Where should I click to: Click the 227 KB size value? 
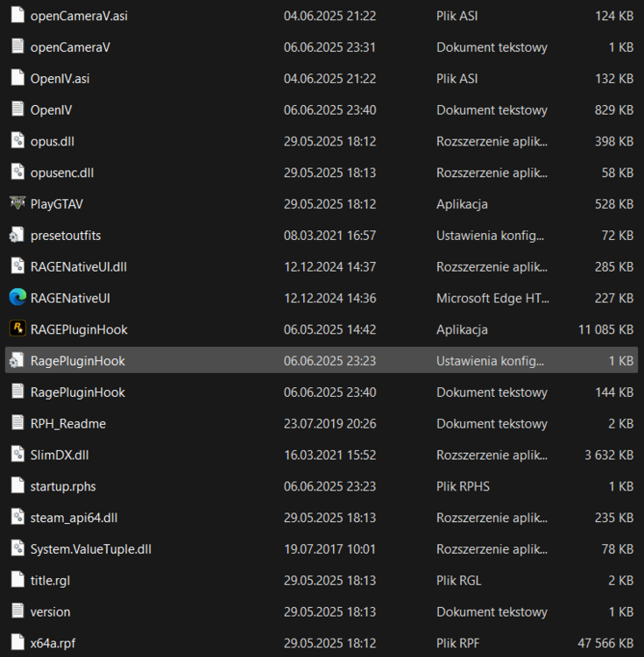click(614, 299)
